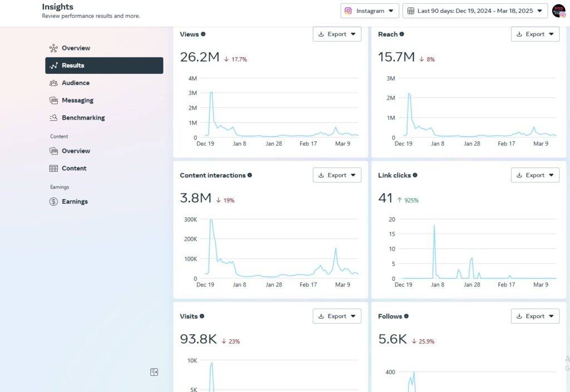Show info tooltip for Link clicks

pyautogui.click(x=415, y=175)
